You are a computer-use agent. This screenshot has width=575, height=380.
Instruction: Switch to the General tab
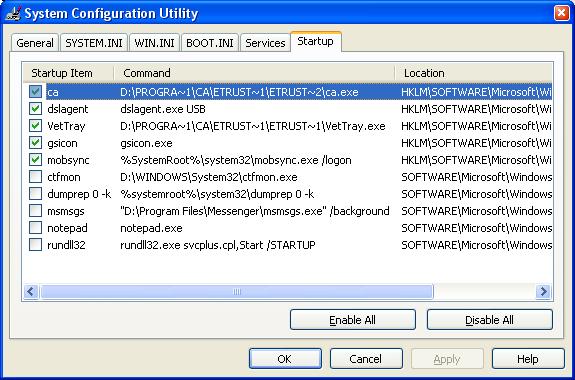[35, 43]
